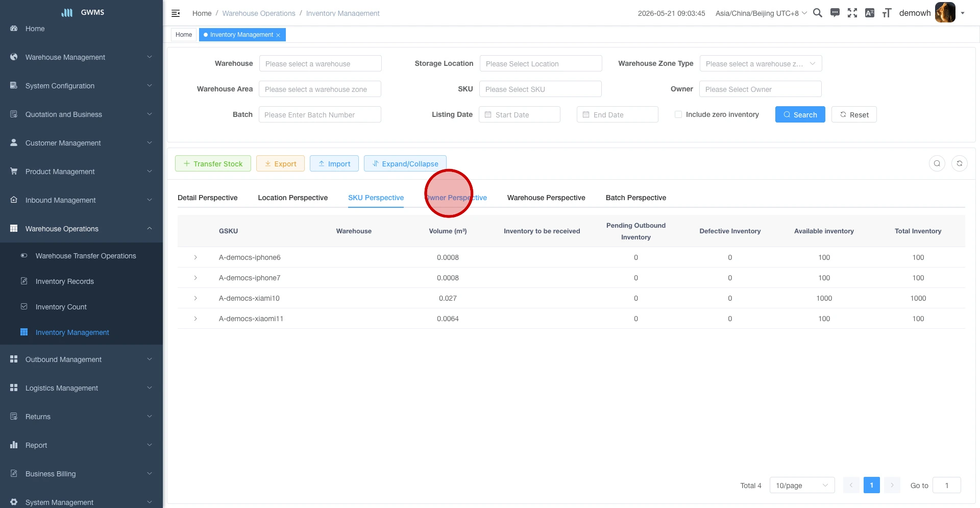The width and height of the screenshot is (980, 508).
Task: Open the Warehouse Zone Type dropdown
Action: (761, 63)
